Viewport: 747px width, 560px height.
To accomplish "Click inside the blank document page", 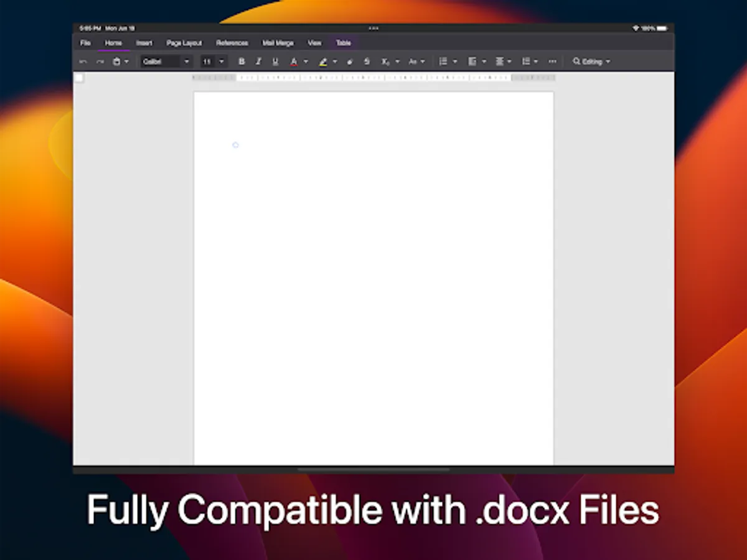I will tap(374, 279).
